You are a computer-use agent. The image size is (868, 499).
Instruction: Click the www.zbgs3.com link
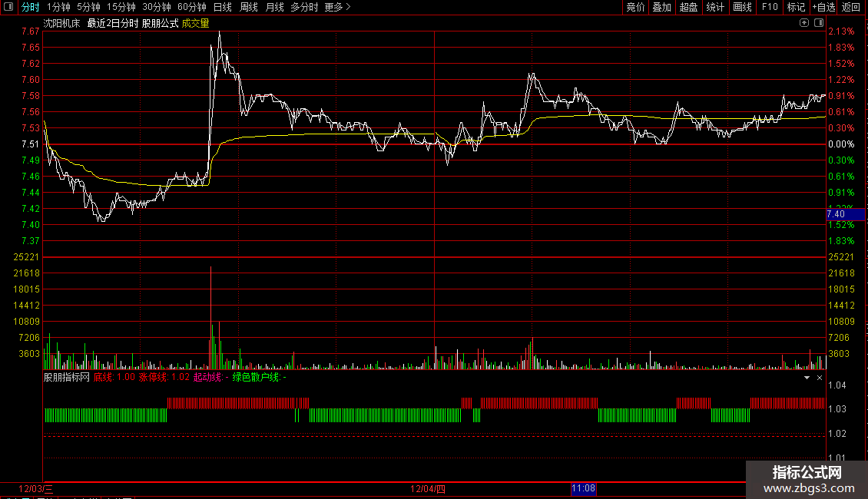click(x=809, y=488)
